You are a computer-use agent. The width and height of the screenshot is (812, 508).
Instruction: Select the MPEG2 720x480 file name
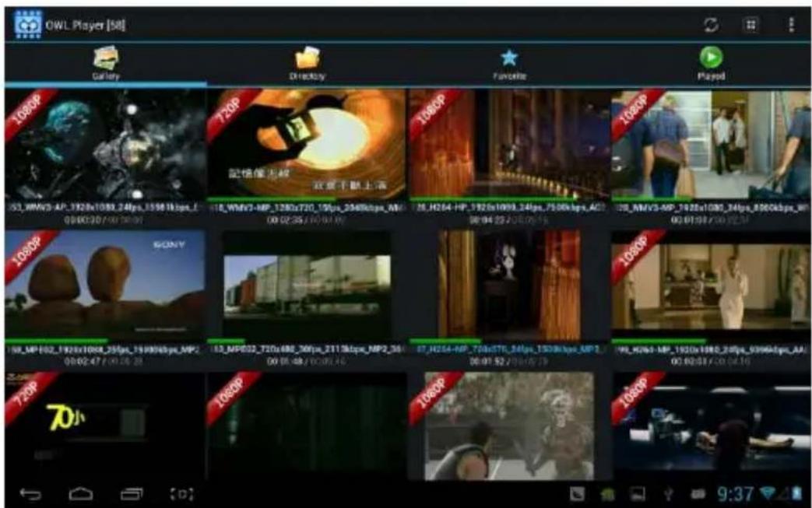pyautogui.click(x=307, y=350)
